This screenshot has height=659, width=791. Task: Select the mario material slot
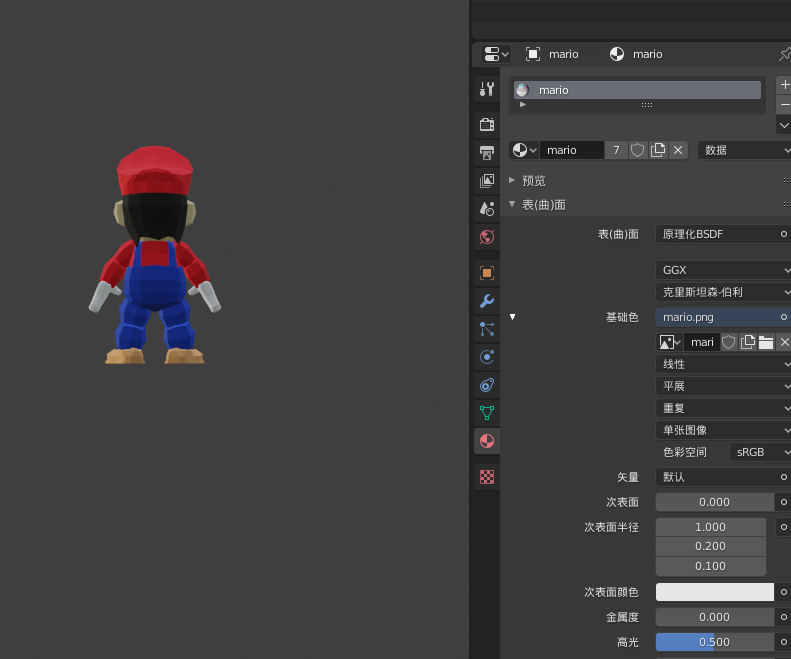coord(637,90)
